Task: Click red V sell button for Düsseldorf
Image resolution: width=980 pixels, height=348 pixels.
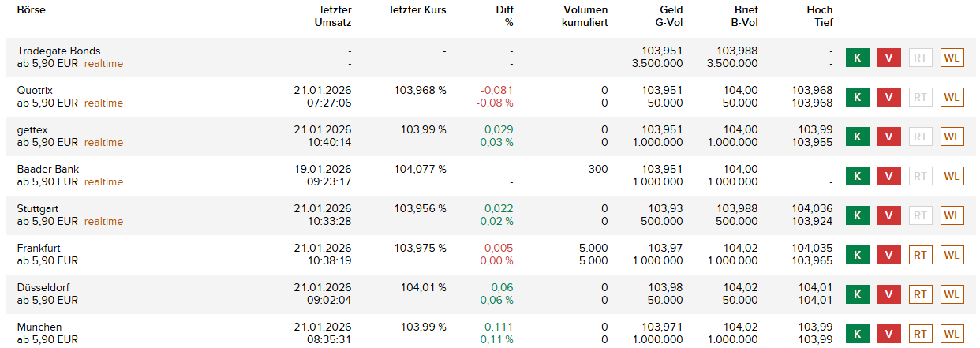Action: pos(888,294)
